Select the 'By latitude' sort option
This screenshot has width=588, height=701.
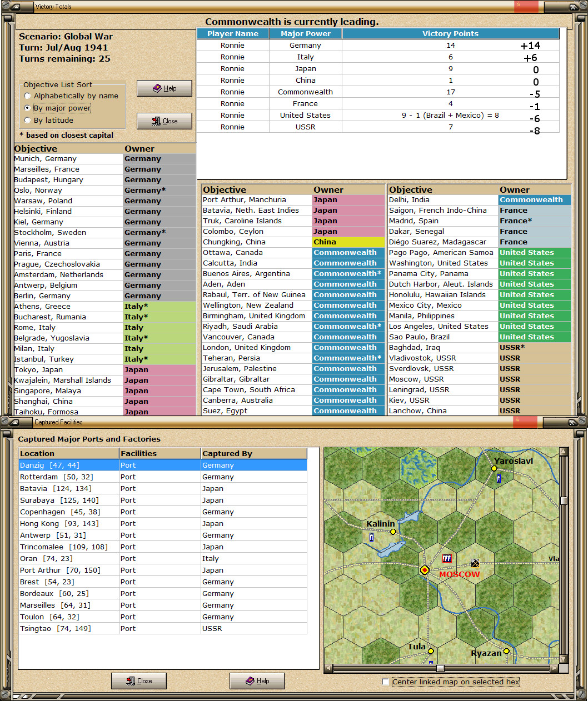click(x=27, y=120)
